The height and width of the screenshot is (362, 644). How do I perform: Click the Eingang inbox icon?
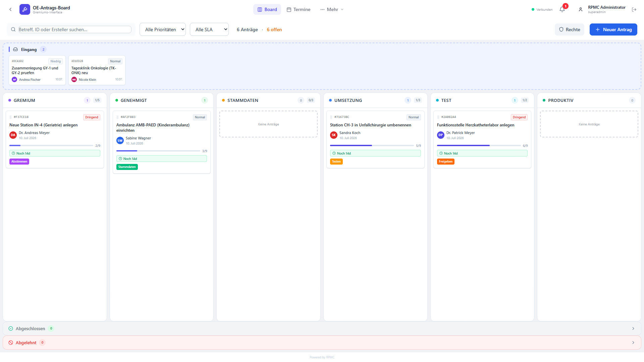coord(15,49)
